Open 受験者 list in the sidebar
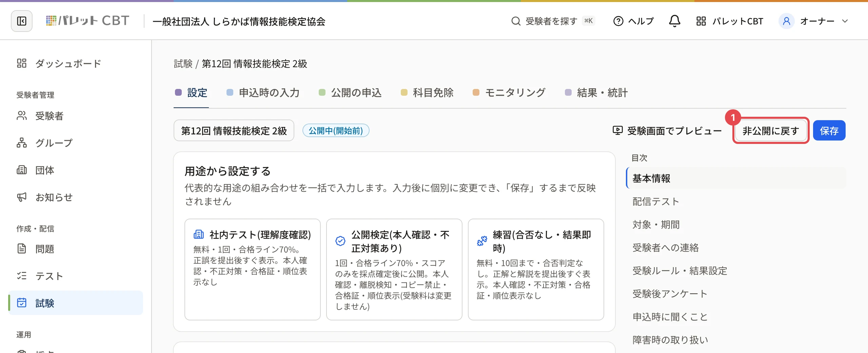The width and height of the screenshot is (868, 353). [76, 116]
